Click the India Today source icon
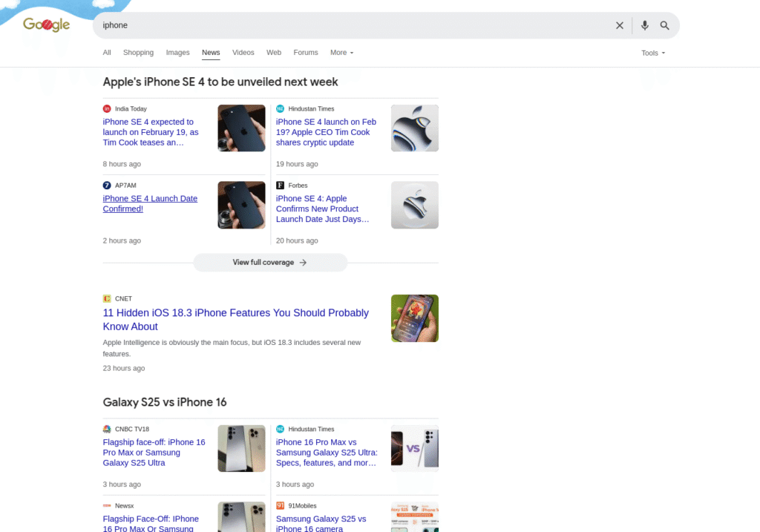Viewport: 760px width, 532px height. pos(107,109)
